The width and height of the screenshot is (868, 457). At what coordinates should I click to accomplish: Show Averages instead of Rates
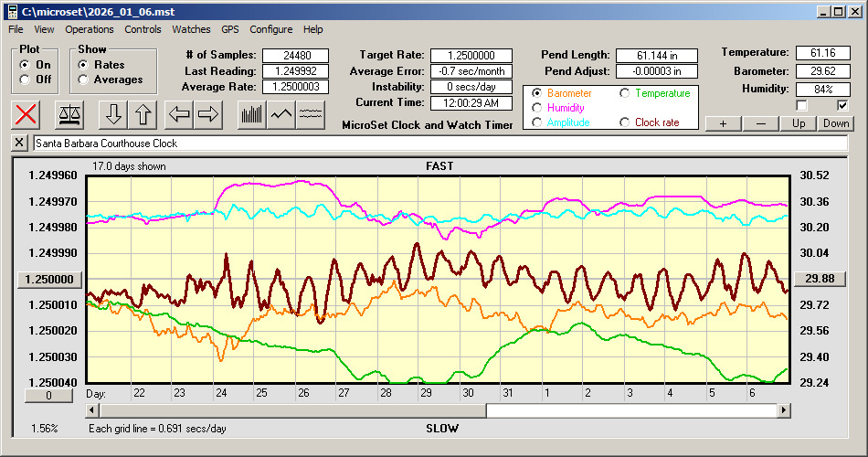[x=83, y=80]
